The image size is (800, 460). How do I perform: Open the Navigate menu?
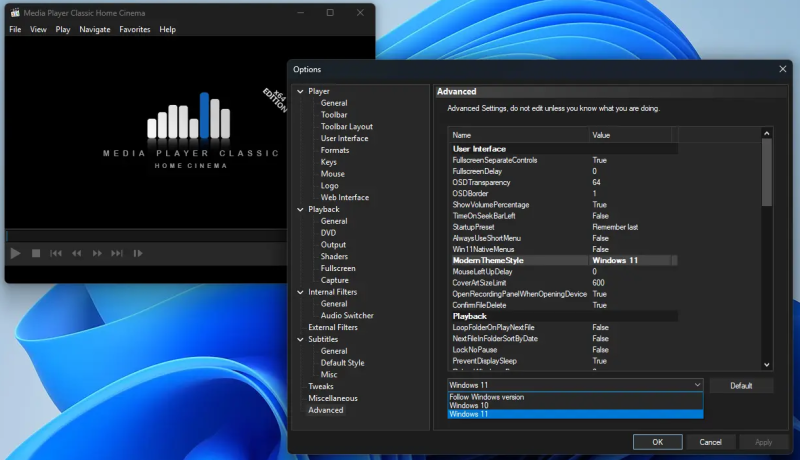(x=95, y=30)
